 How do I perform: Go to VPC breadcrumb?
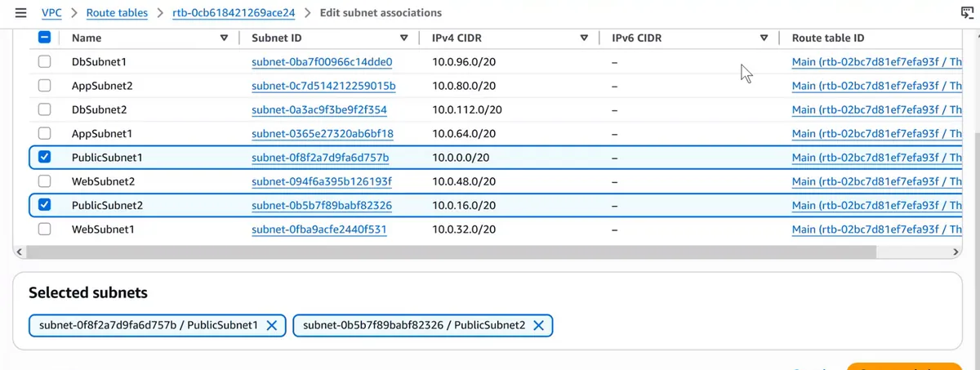click(x=53, y=13)
